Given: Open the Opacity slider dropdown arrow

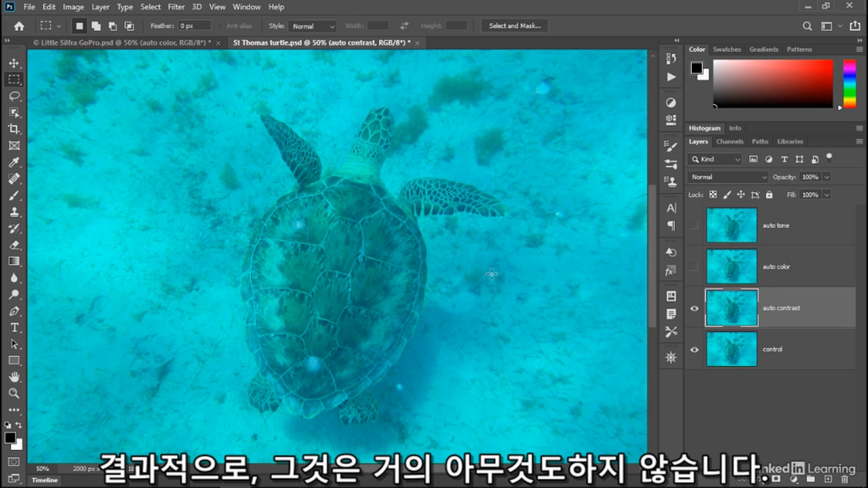Looking at the screenshot, I should (826, 177).
